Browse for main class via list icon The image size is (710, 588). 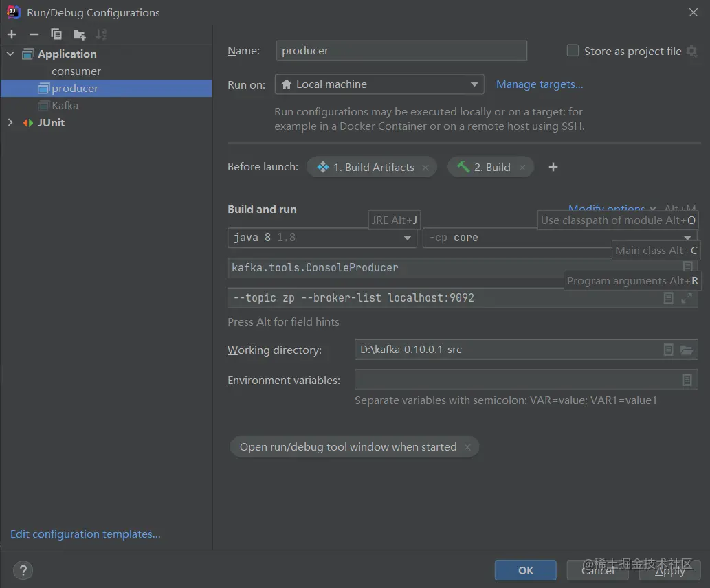[687, 266]
